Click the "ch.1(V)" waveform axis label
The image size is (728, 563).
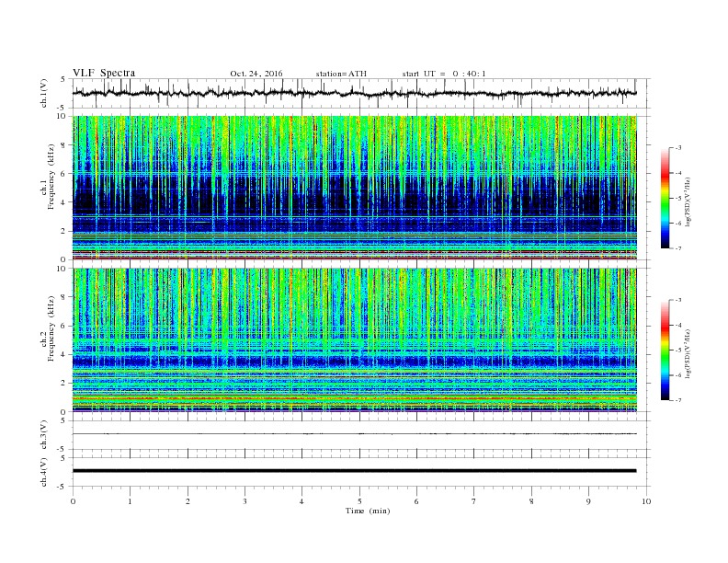(x=43, y=93)
